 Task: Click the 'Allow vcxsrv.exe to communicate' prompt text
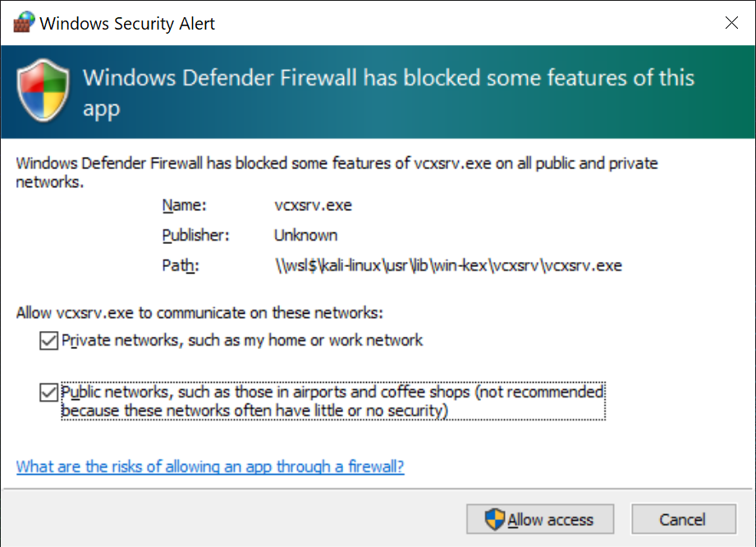point(199,313)
